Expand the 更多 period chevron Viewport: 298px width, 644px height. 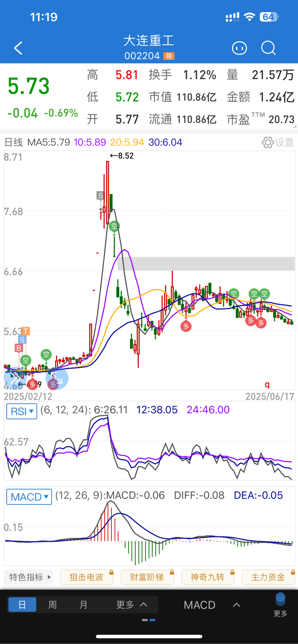click(x=144, y=604)
